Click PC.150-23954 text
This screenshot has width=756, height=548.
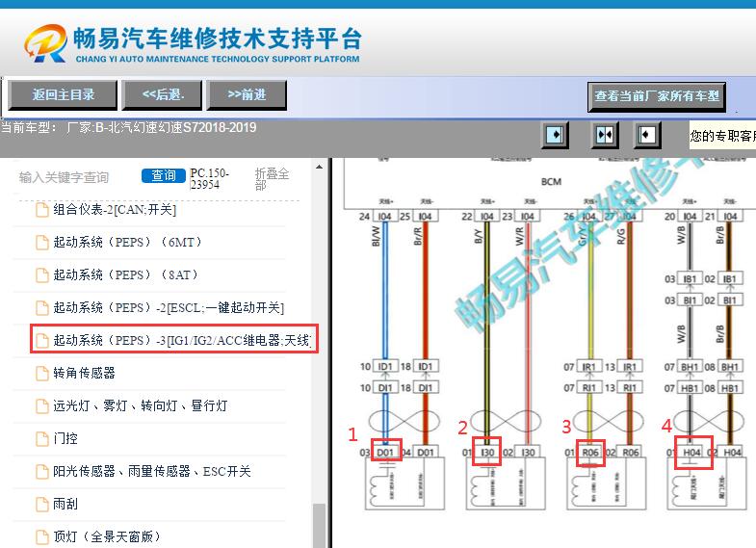coord(209,179)
